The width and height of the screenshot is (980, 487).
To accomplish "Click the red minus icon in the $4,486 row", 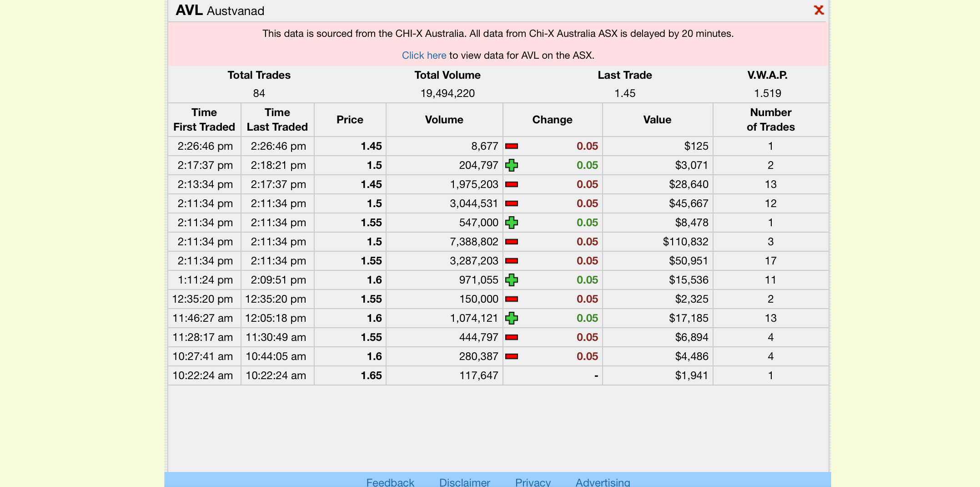I will pyautogui.click(x=512, y=356).
